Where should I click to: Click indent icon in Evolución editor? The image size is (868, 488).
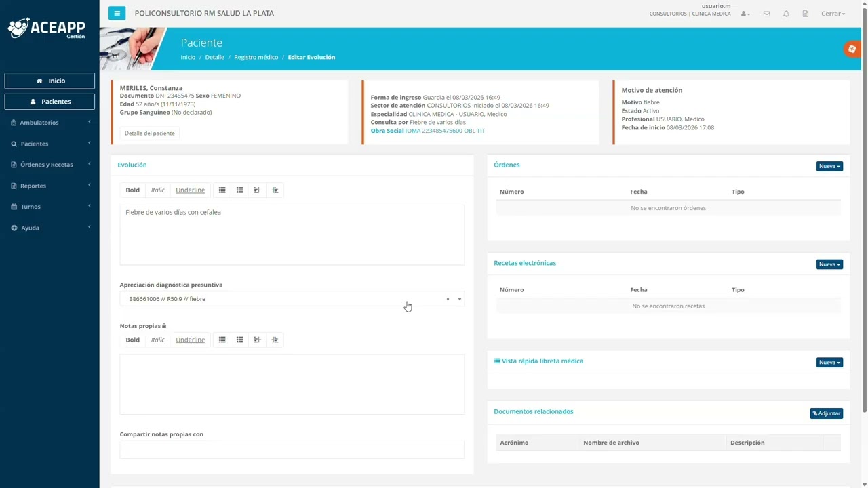coord(275,190)
